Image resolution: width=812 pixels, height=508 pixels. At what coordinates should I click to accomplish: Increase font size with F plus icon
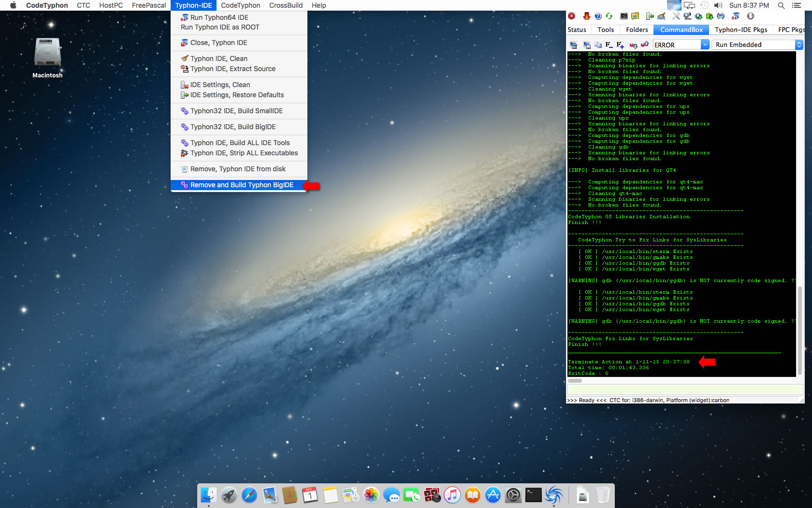click(x=620, y=45)
